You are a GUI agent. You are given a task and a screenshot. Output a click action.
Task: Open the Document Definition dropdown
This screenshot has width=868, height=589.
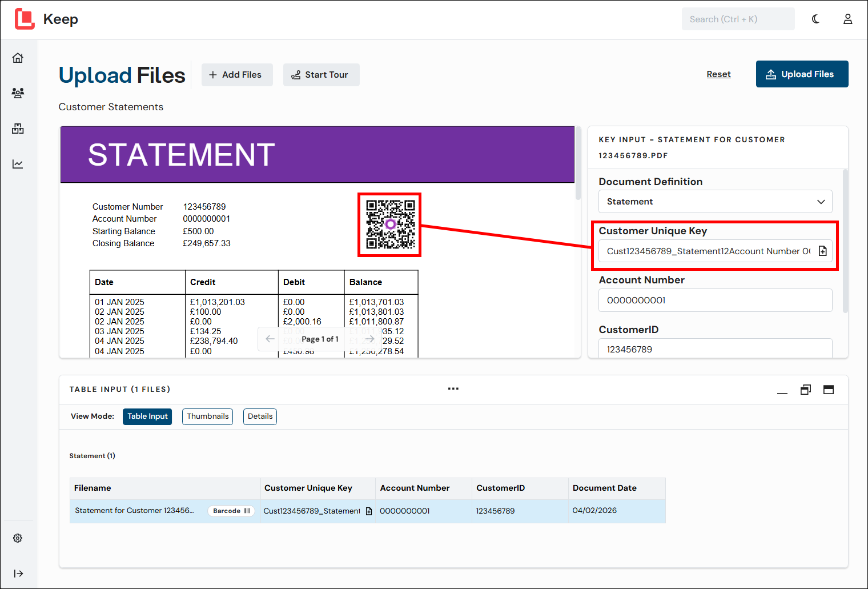716,202
